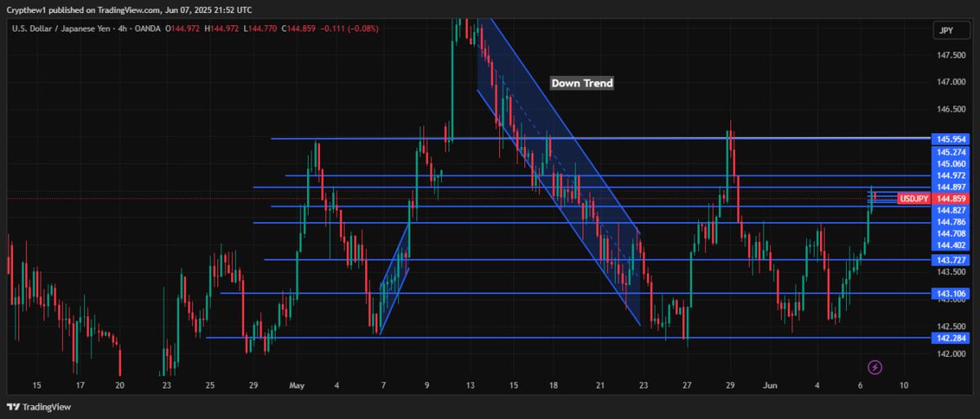Click the red USDJPY symbol tag
This screenshot has height=419, width=980.
(x=915, y=198)
